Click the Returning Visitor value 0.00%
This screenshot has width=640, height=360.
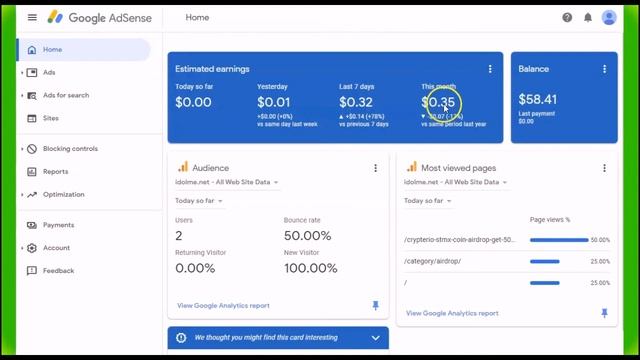195,268
